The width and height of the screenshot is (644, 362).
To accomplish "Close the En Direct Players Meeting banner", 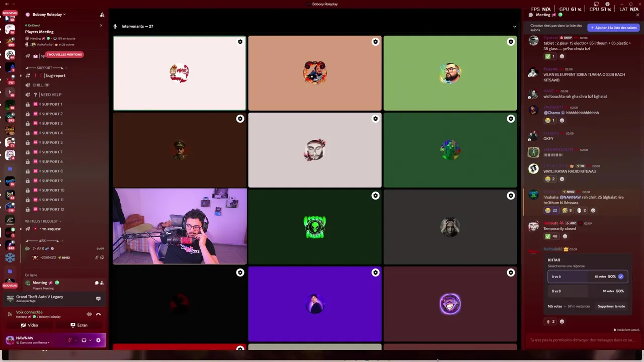I will tap(101, 25).
